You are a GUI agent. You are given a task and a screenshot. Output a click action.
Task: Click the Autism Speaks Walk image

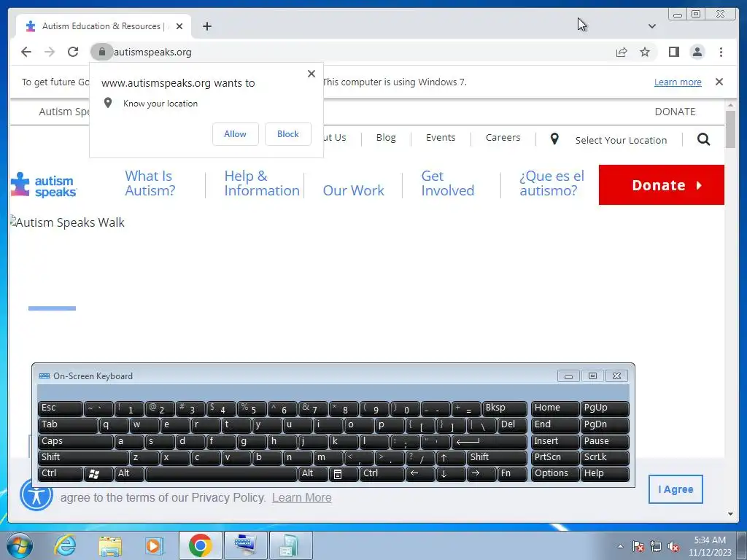67,222
